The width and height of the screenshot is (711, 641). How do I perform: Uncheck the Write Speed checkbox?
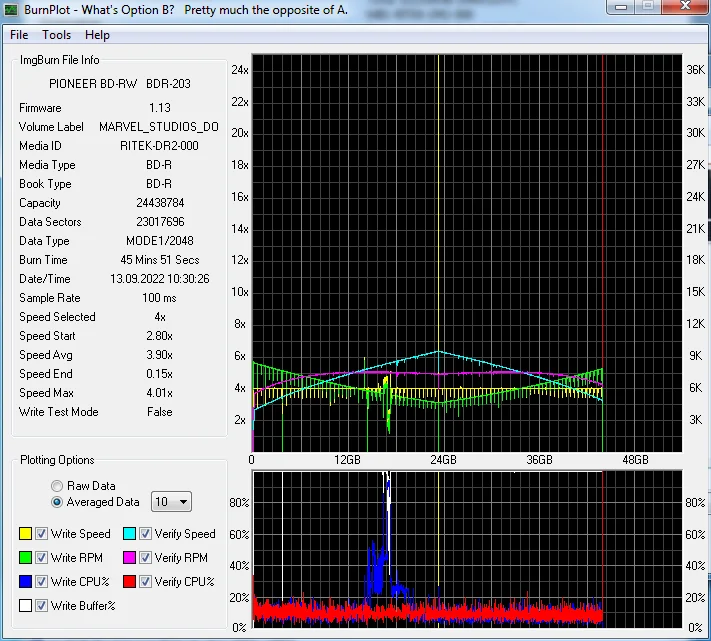pyautogui.click(x=41, y=534)
